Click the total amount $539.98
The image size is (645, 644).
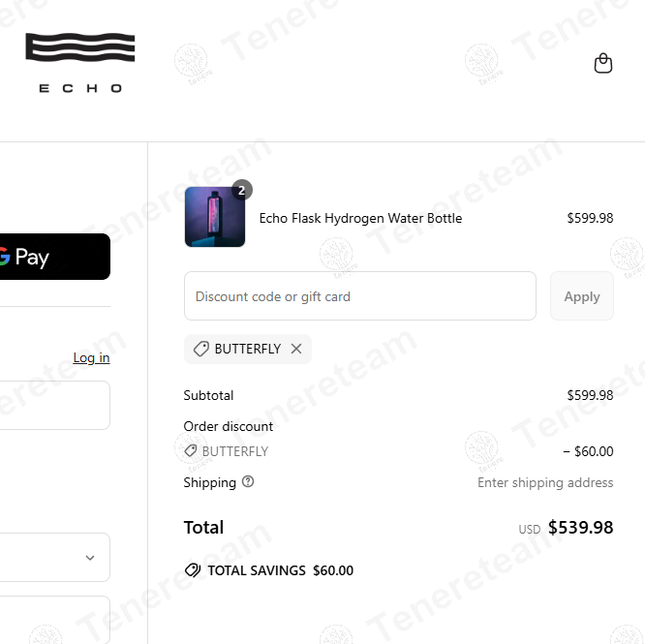pyautogui.click(x=580, y=528)
